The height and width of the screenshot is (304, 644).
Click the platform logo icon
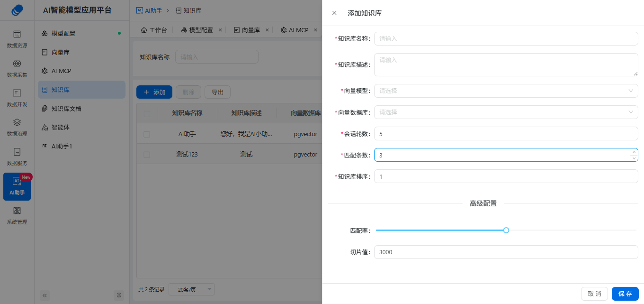17,10
